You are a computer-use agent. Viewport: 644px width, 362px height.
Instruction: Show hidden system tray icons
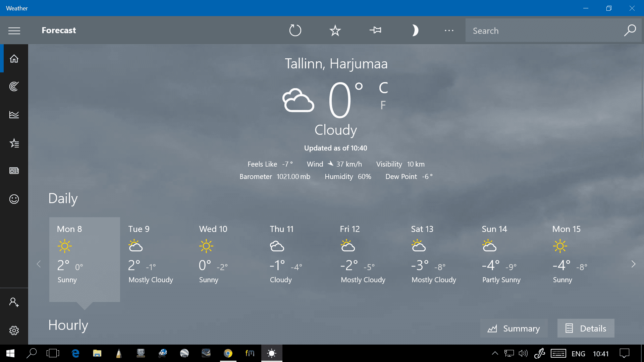[x=495, y=353]
